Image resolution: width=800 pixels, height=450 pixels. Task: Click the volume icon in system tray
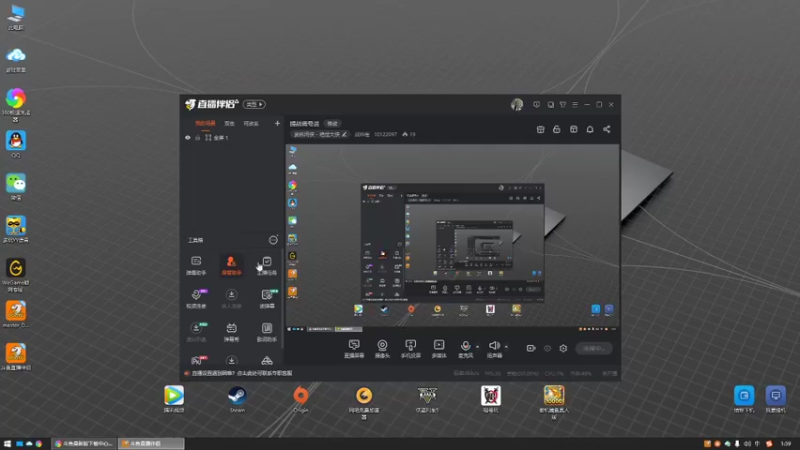[x=747, y=444]
